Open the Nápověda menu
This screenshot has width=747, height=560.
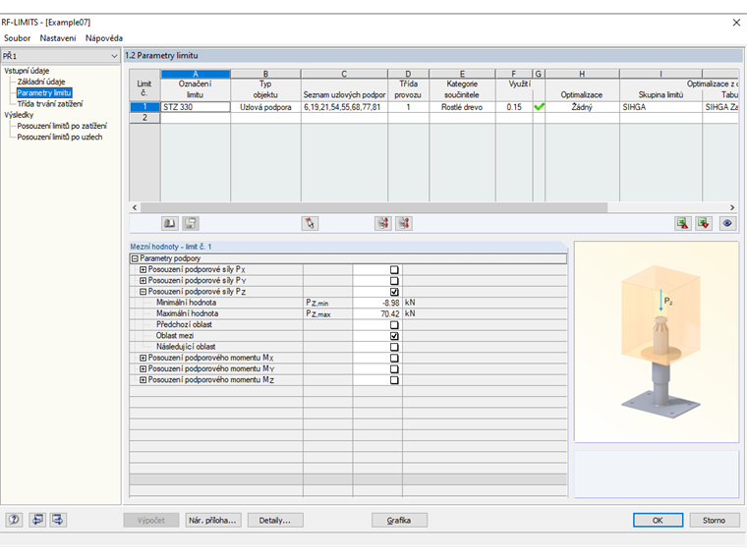click(x=104, y=38)
